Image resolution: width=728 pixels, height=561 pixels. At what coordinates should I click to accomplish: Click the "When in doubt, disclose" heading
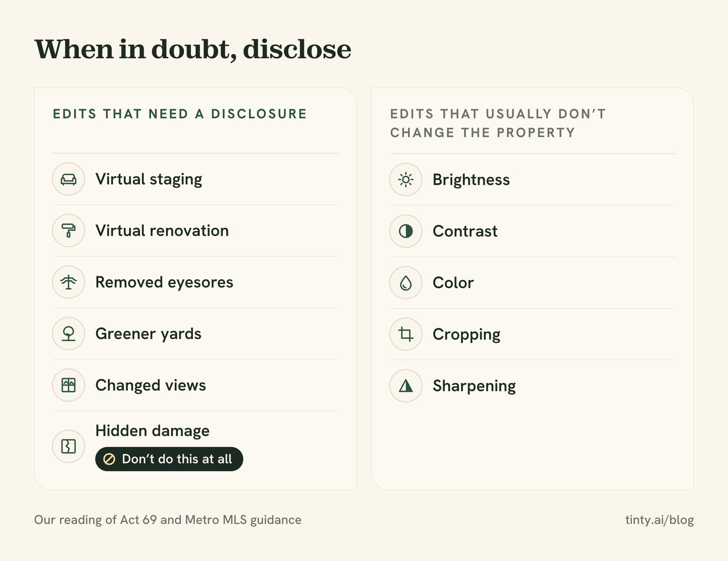pos(193,49)
